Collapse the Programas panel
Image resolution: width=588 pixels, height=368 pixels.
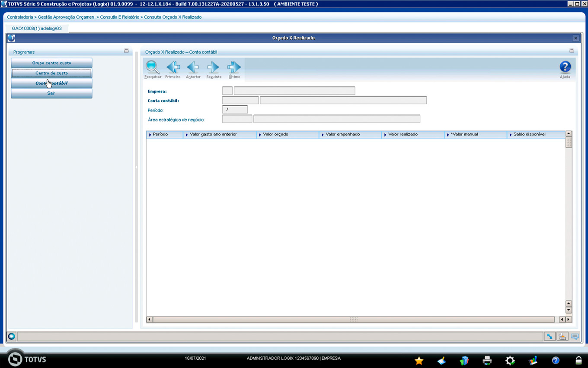(x=126, y=51)
